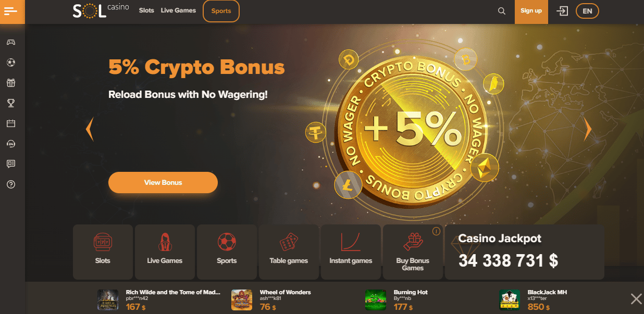Select the soccer ball sidebar icon
The width and height of the screenshot is (644, 314).
tap(11, 62)
